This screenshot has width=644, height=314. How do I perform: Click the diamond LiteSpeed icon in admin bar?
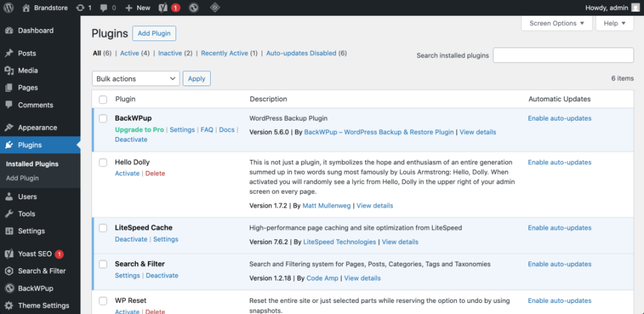214,7
